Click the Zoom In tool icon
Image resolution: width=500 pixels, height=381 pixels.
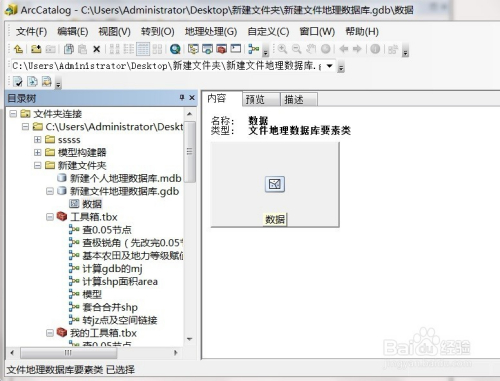pos(282,49)
